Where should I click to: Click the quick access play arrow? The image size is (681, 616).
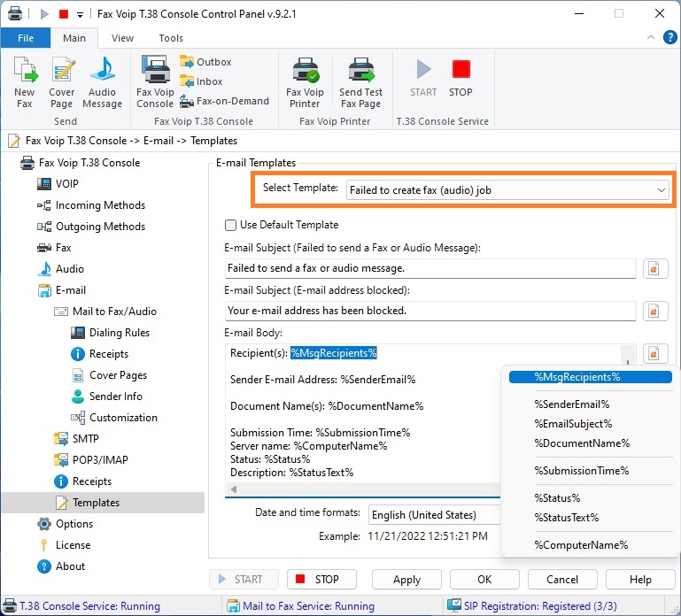click(x=44, y=14)
